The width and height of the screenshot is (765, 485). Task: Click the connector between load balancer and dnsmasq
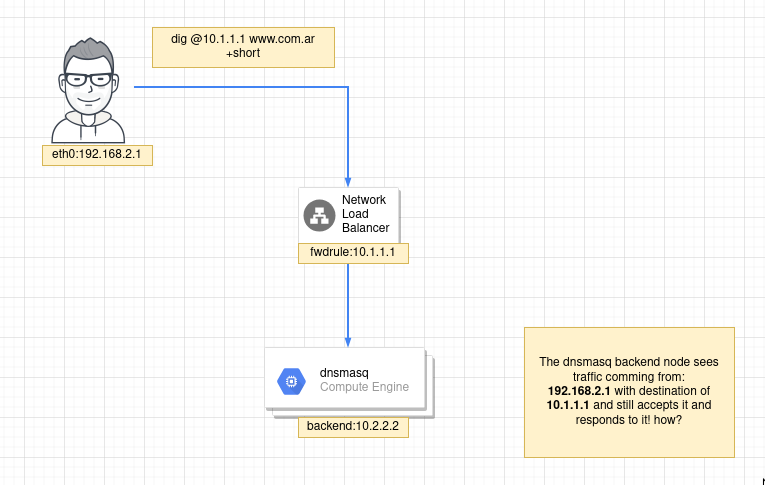tap(348, 300)
